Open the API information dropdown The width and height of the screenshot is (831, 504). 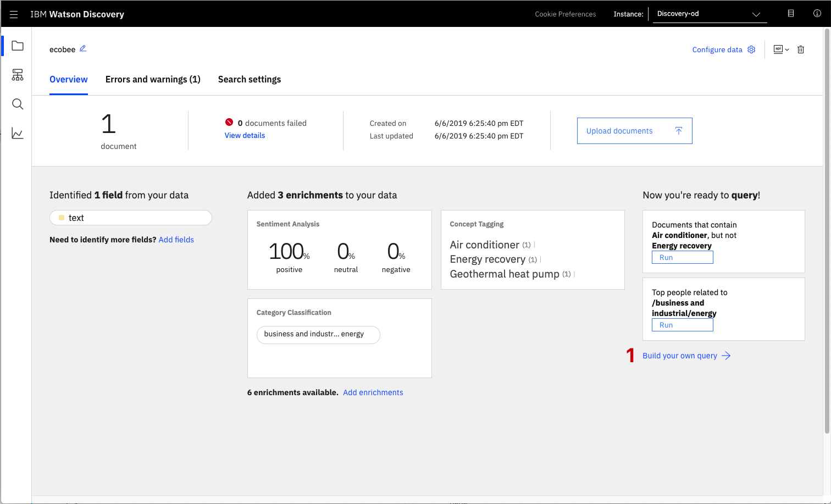coord(781,49)
